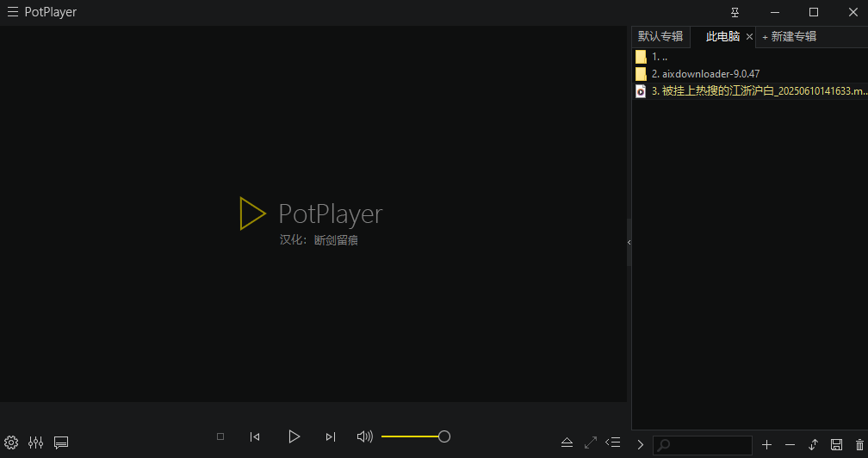
Task: Toggle fullscreen with the diagonal arrow icon
Action: (591, 443)
